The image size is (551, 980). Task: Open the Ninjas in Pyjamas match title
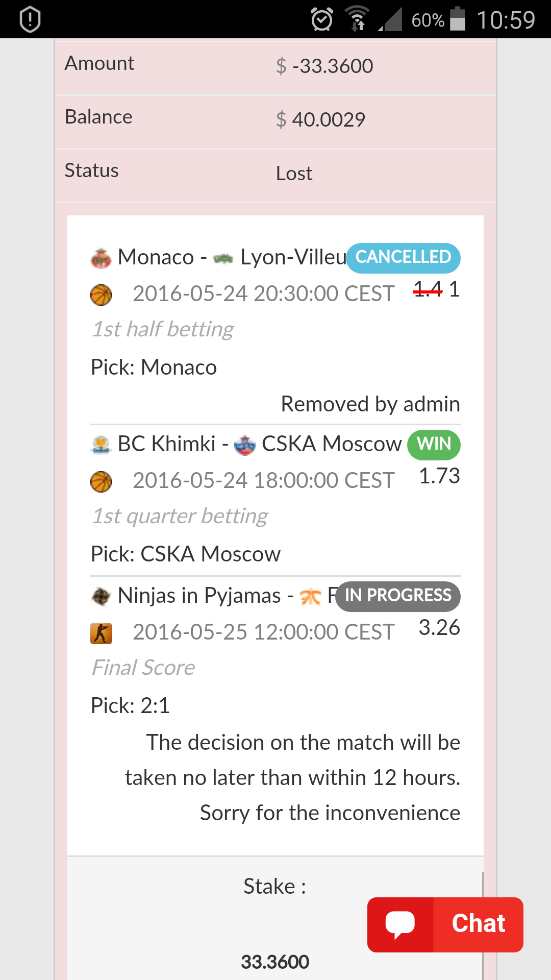199,595
